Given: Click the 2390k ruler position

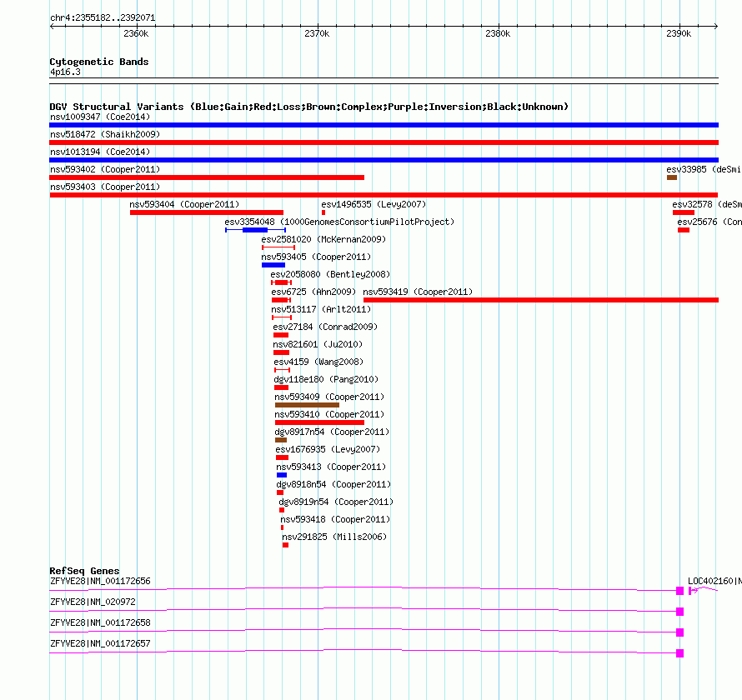Looking at the screenshot, I should 679,33.
